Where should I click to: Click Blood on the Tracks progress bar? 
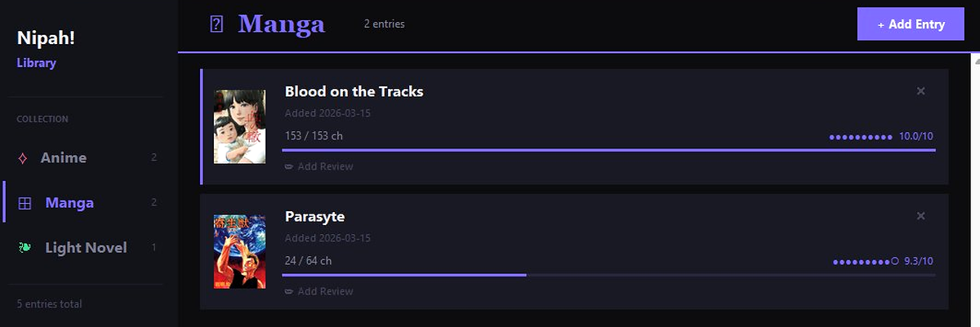pyautogui.click(x=608, y=150)
